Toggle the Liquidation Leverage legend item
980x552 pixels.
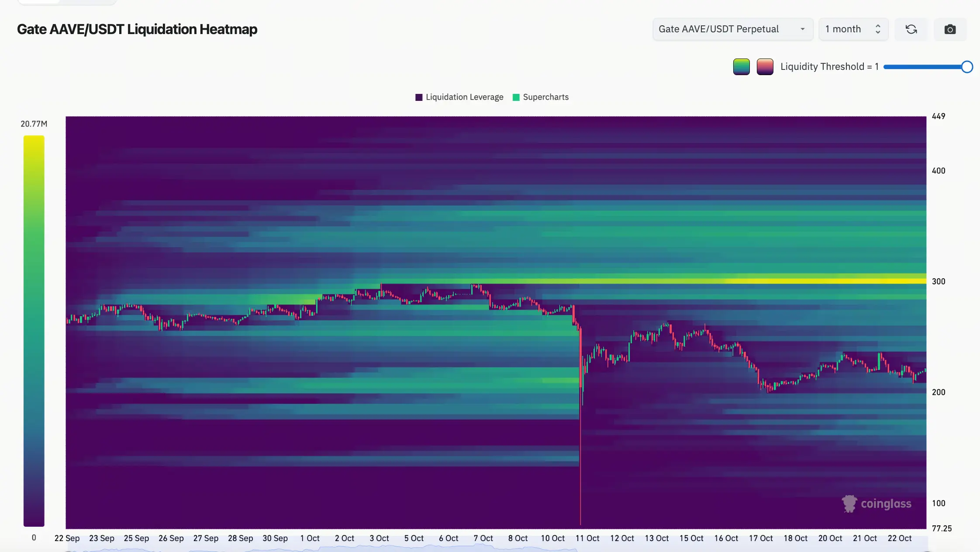(464, 97)
